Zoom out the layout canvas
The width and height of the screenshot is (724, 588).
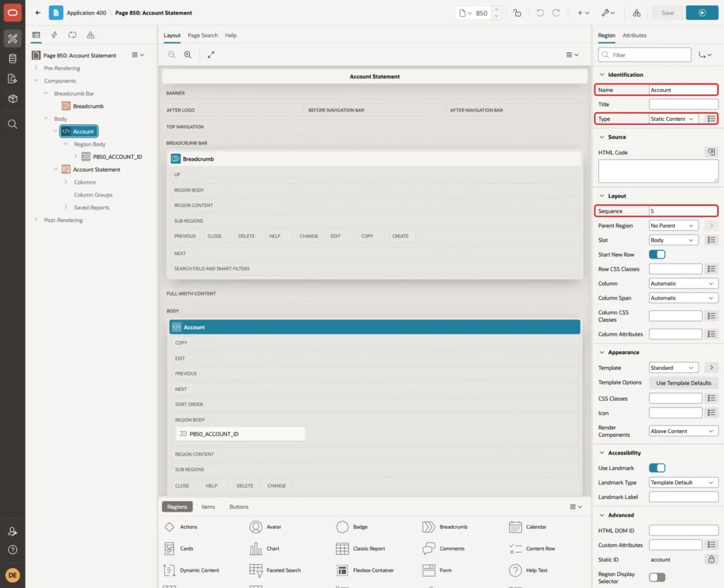tap(172, 54)
